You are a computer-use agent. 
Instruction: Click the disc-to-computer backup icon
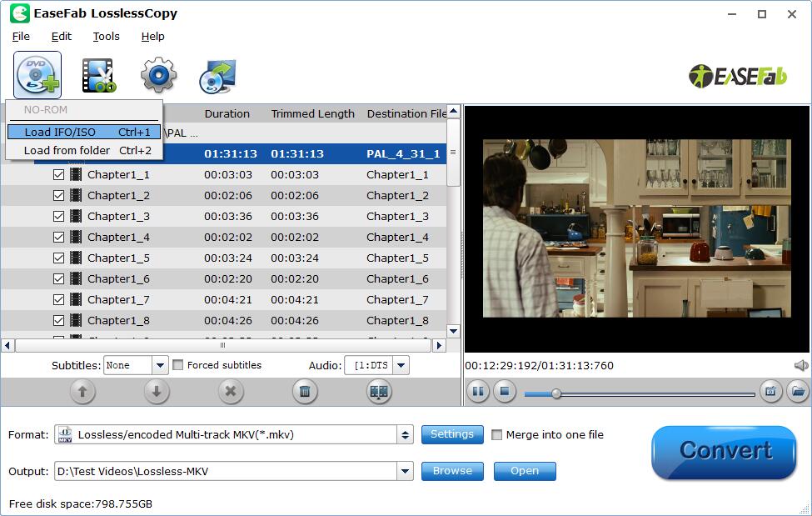click(x=217, y=76)
